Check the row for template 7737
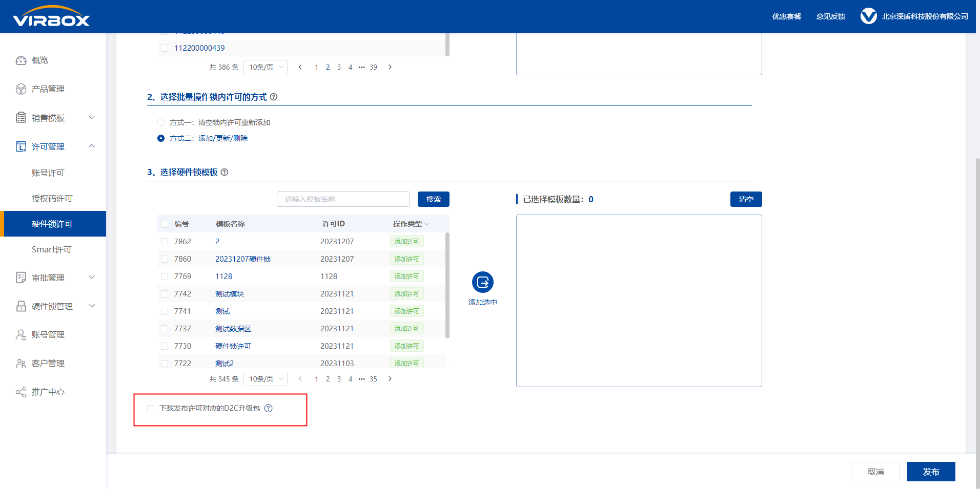The height and width of the screenshot is (489, 980). pyautogui.click(x=165, y=329)
